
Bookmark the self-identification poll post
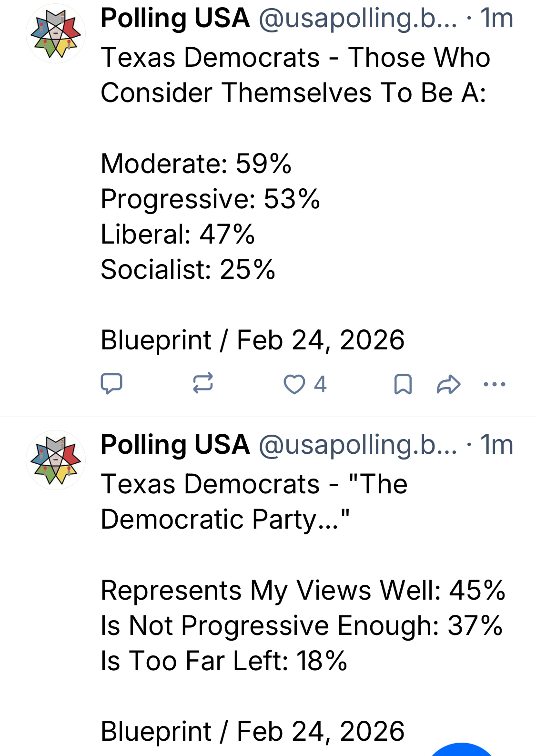403,384
